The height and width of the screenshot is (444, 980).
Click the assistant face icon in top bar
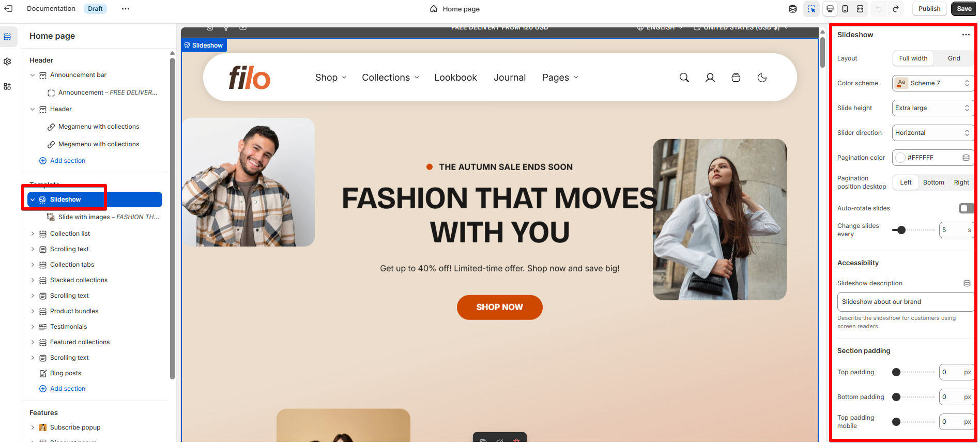pos(793,9)
